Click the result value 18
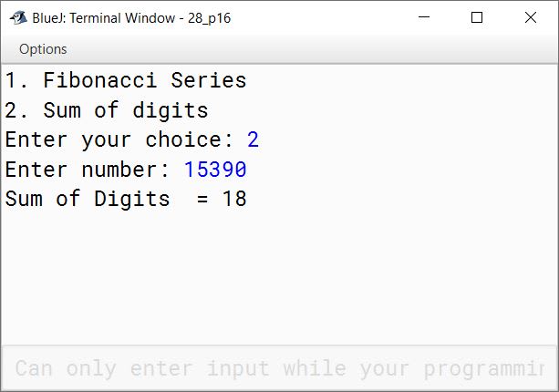 click(x=234, y=199)
